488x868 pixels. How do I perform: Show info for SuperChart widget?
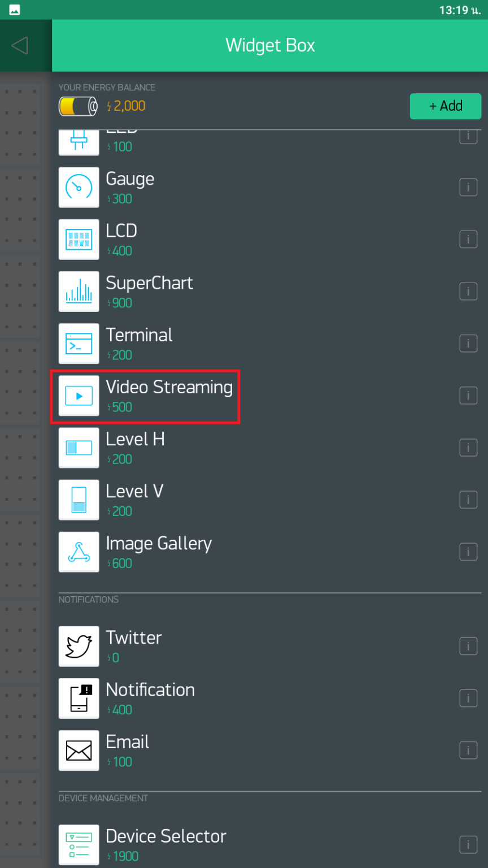(468, 292)
